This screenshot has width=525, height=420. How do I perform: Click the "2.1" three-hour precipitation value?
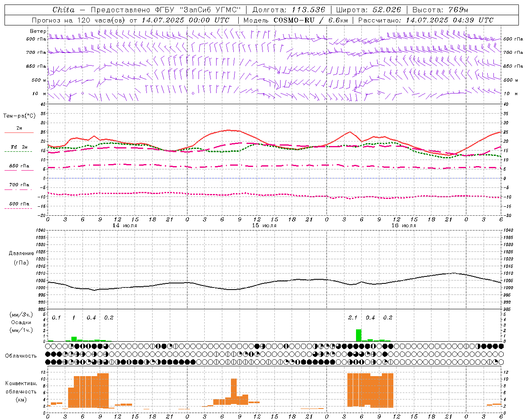click(353, 317)
